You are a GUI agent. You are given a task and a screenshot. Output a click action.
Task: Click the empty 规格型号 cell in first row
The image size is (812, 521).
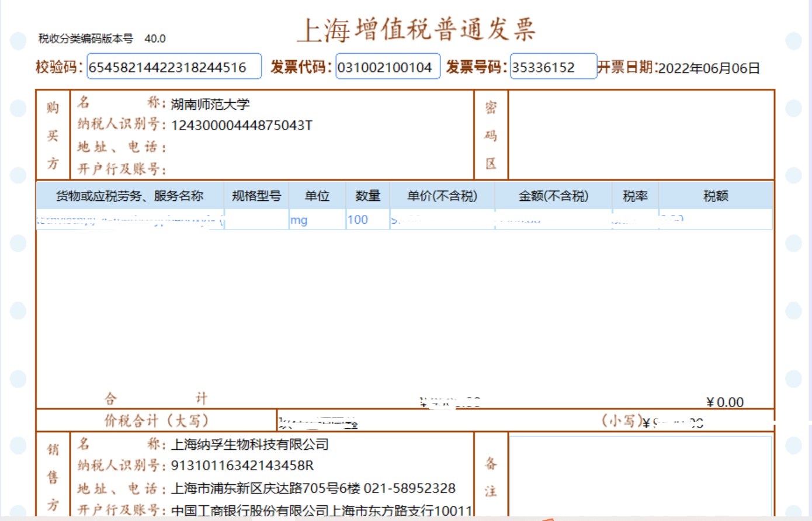[x=256, y=220]
